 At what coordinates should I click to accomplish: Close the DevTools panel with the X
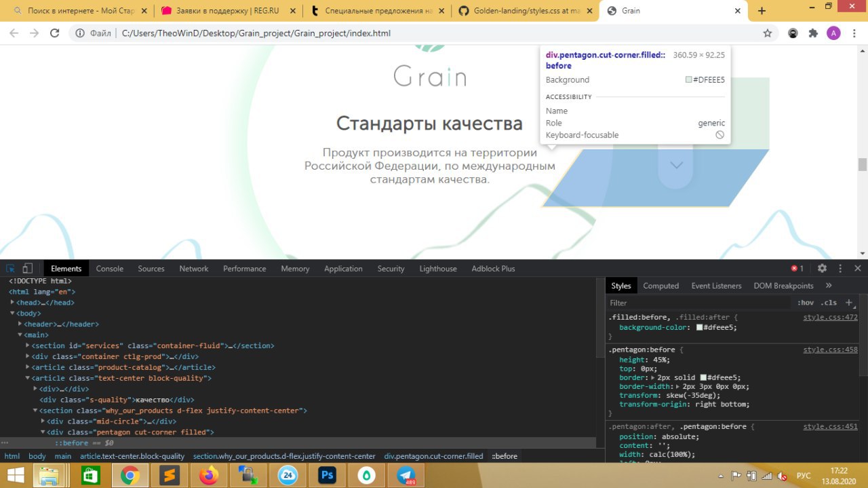point(858,269)
